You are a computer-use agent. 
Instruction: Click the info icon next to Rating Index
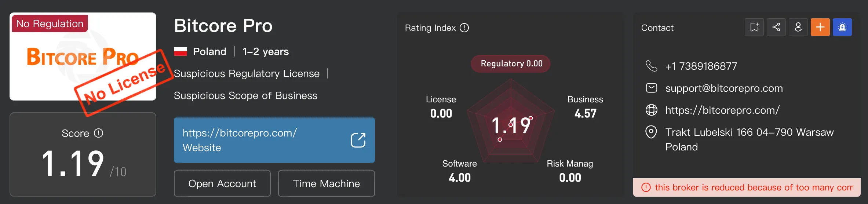[464, 28]
